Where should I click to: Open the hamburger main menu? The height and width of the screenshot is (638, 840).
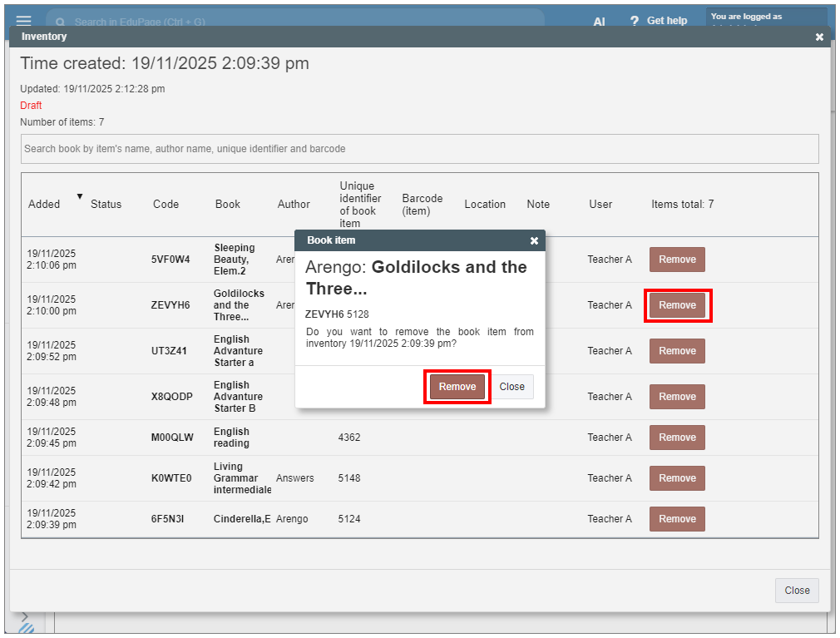pyautogui.click(x=24, y=21)
